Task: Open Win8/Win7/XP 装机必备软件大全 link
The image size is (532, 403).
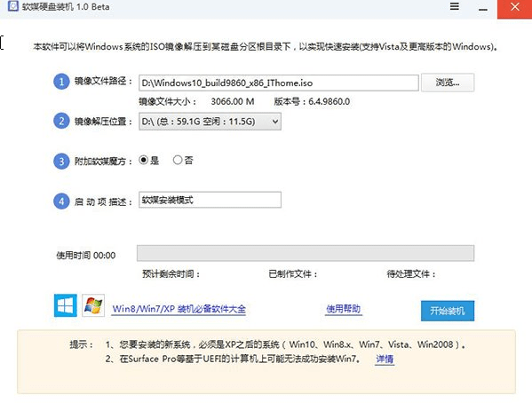Action: 179,309
